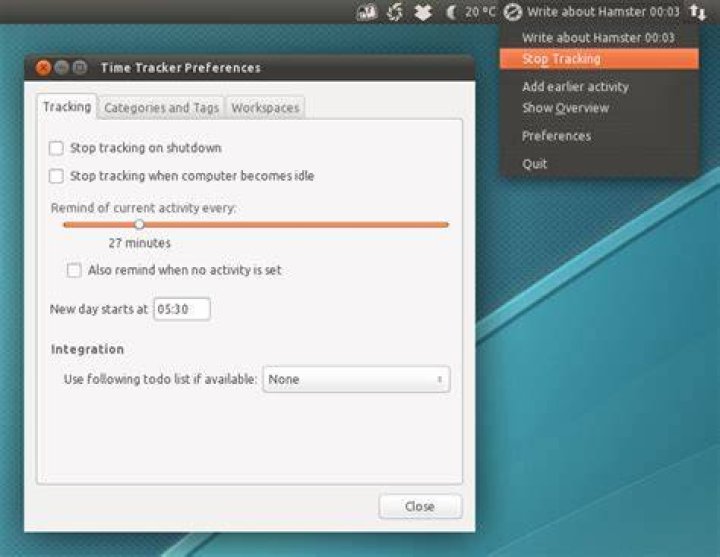Click the '27 minutes' slider value label
Viewport: 720px width, 557px height.
(x=140, y=243)
